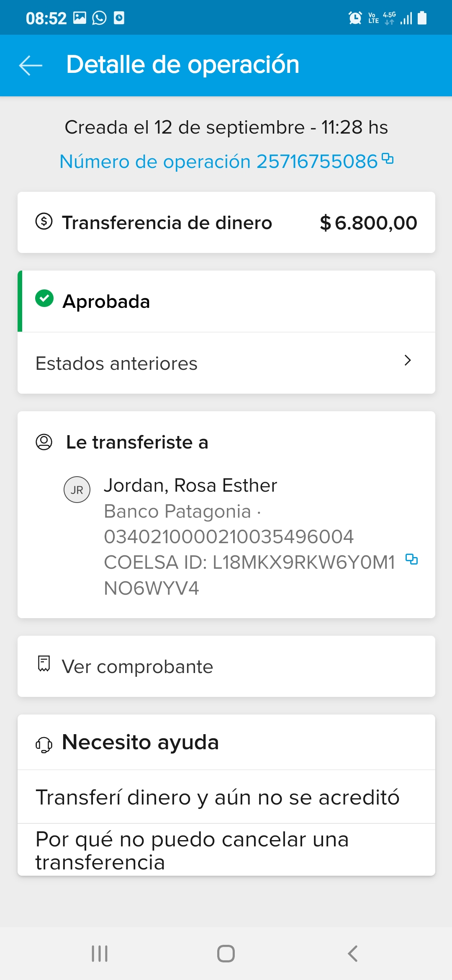Open Ver comprobante
The width and height of the screenshot is (452, 980).
click(x=226, y=666)
